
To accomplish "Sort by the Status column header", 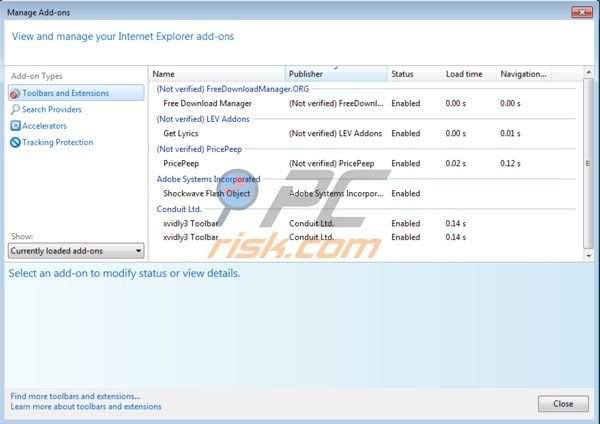I will coord(414,74).
